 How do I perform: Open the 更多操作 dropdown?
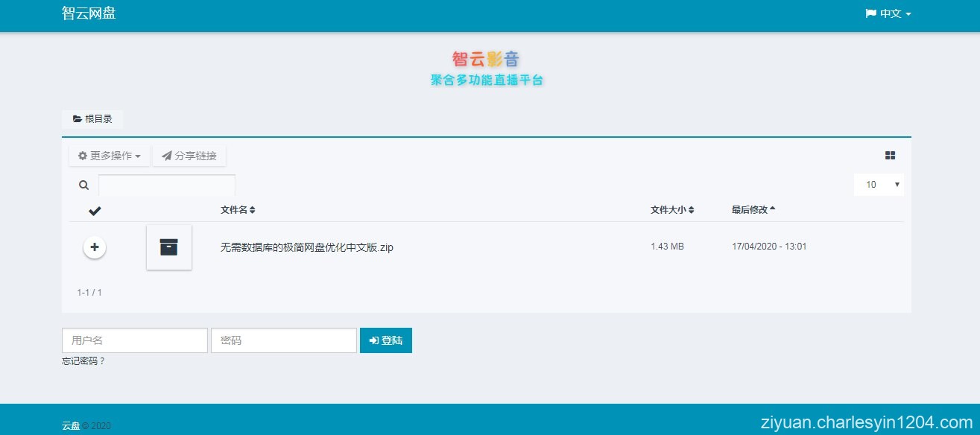(x=109, y=155)
